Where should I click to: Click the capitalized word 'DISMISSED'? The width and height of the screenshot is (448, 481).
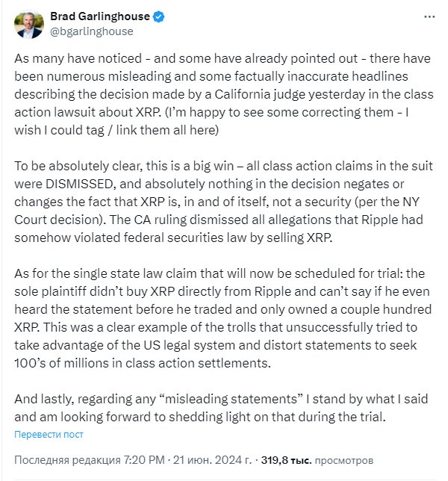tap(80, 184)
